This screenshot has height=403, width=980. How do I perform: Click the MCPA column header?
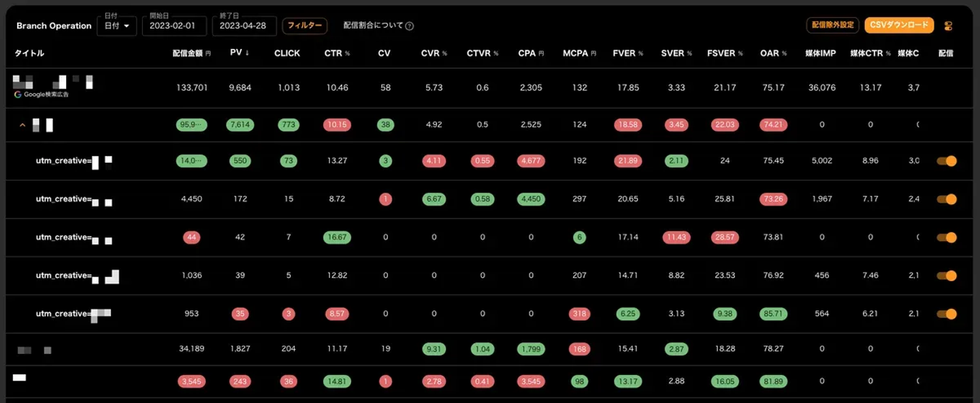coord(580,53)
